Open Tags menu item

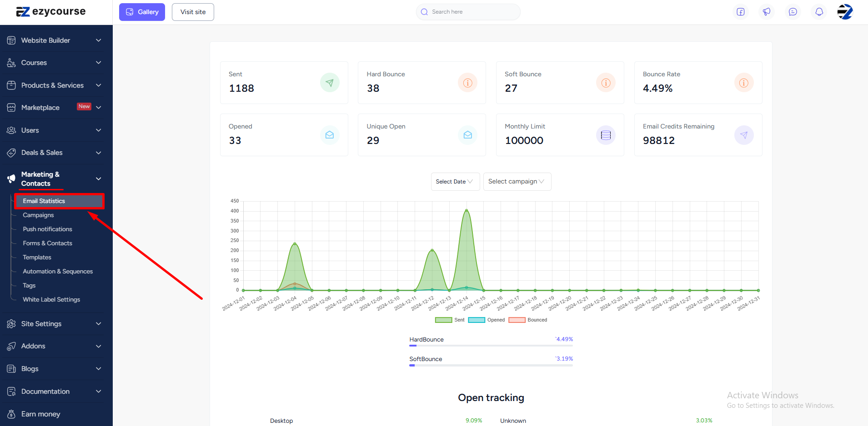click(x=29, y=286)
